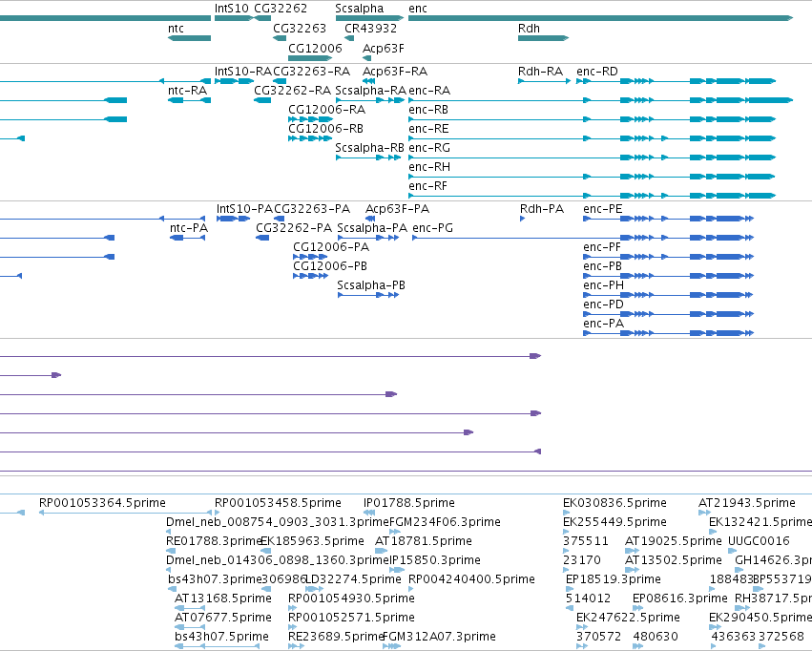Select the ntc gene label
812x651 pixels.
[176, 29]
